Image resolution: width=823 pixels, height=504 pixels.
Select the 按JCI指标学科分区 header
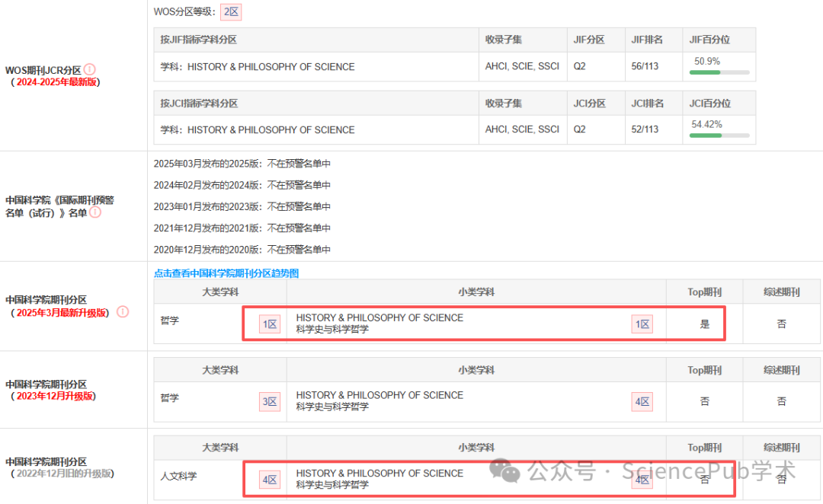pyautogui.click(x=199, y=104)
